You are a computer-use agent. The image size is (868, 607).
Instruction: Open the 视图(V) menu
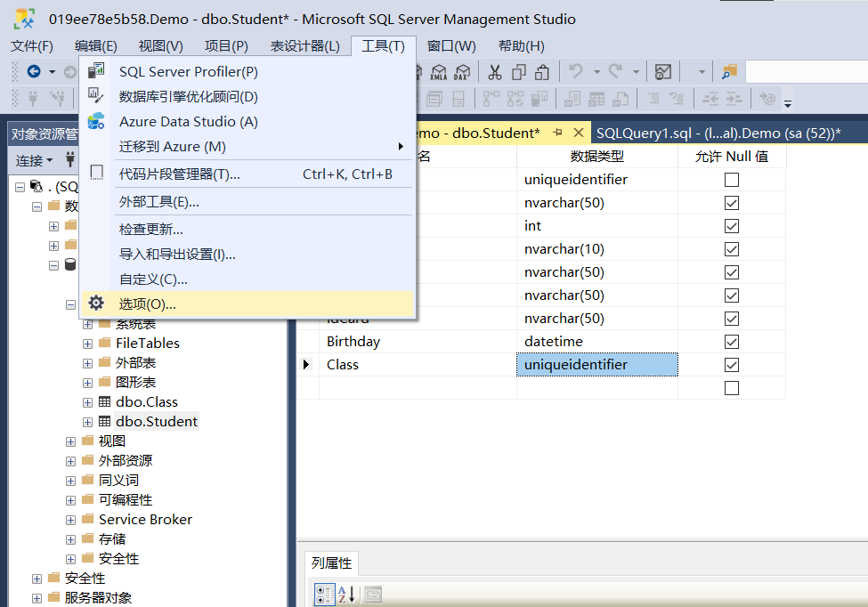(x=160, y=46)
